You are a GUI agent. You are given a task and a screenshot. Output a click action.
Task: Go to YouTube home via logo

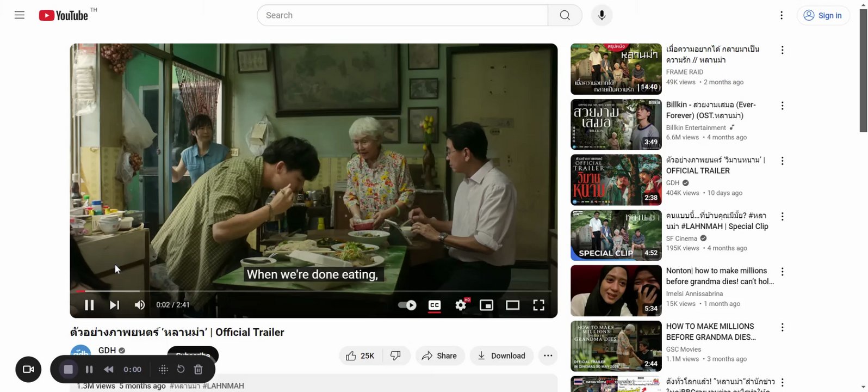pos(64,15)
